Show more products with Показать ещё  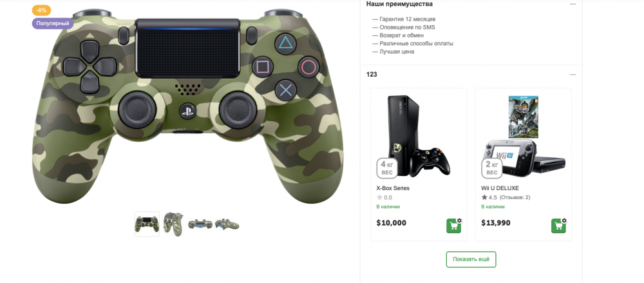471,260
